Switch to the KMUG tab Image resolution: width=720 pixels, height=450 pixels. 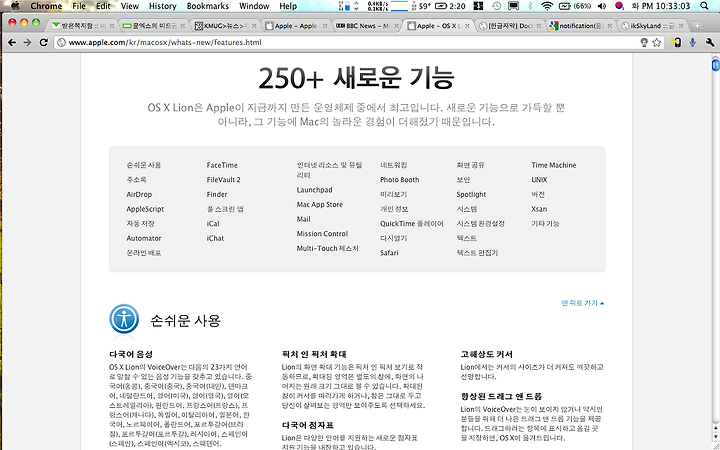[224, 26]
